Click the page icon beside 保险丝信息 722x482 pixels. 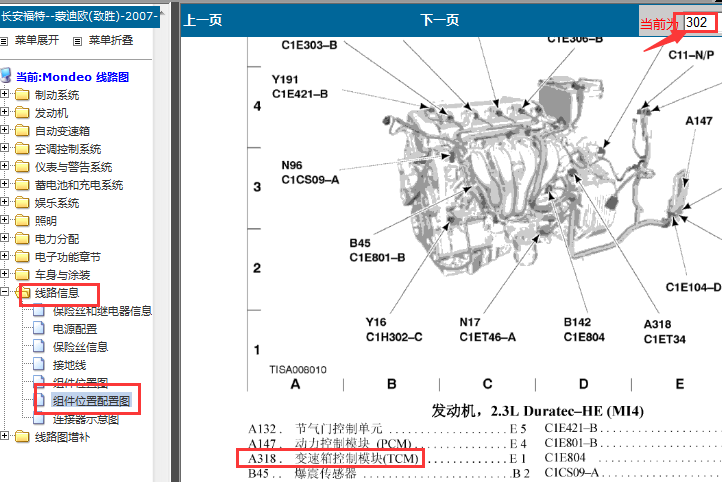(39, 347)
